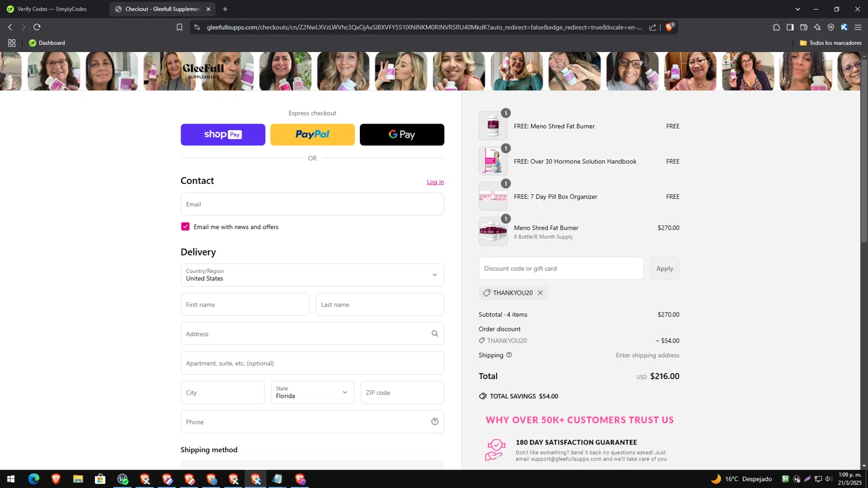Open the weather widget 16°C Despejado
The height and width of the screenshot is (488, 868).
tap(741, 479)
